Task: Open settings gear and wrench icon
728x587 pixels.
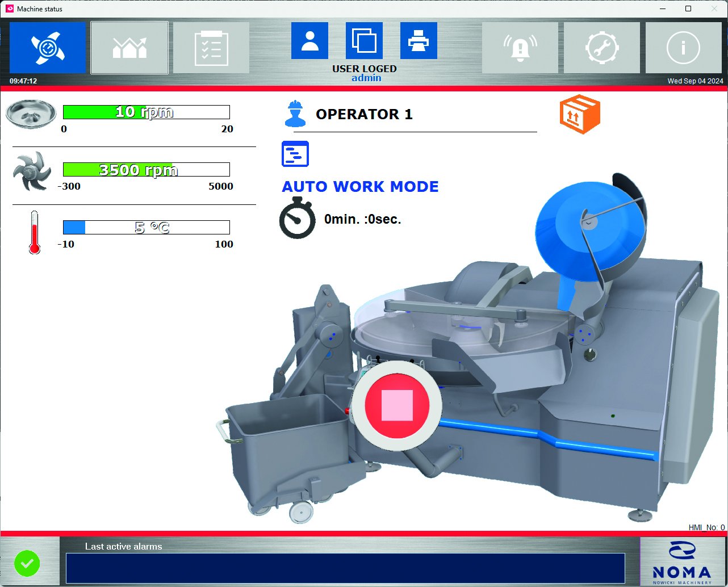Action: [x=601, y=48]
